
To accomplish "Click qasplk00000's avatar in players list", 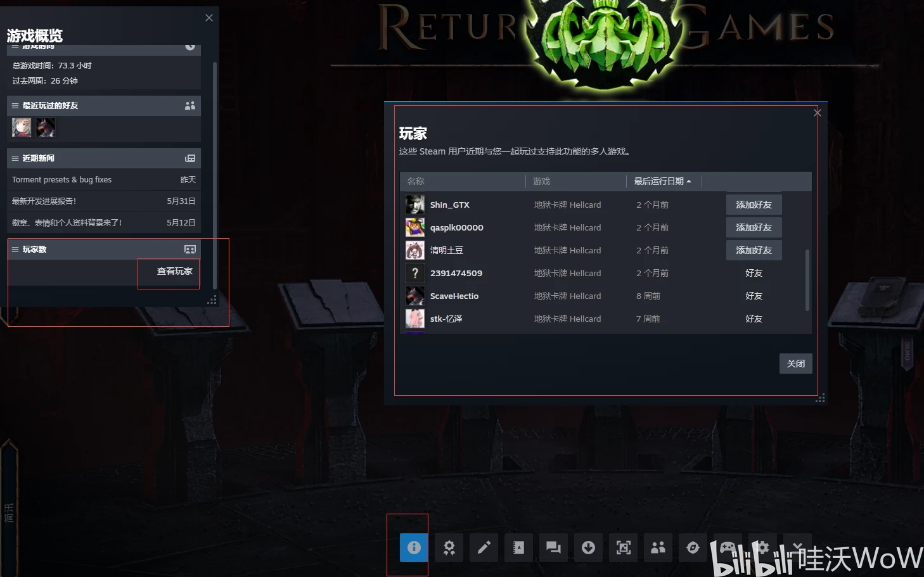I will pyautogui.click(x=415, y=227).
